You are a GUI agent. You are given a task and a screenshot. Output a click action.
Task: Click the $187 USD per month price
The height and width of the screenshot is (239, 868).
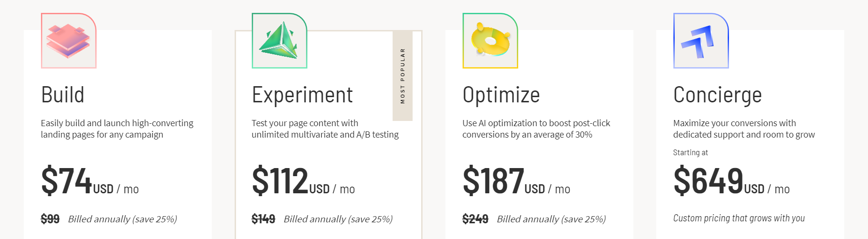(x=516, y=181)
